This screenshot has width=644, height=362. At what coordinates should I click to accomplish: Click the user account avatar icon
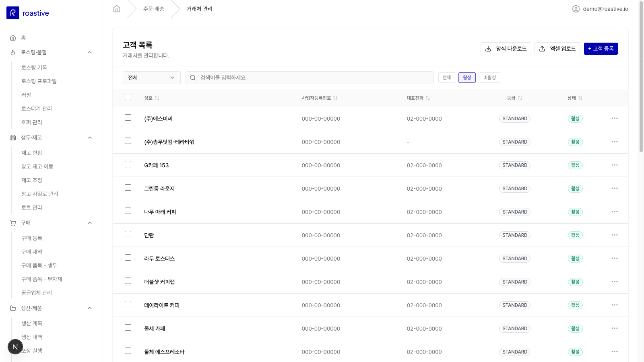pyautogui.click(x=576, y=9)
